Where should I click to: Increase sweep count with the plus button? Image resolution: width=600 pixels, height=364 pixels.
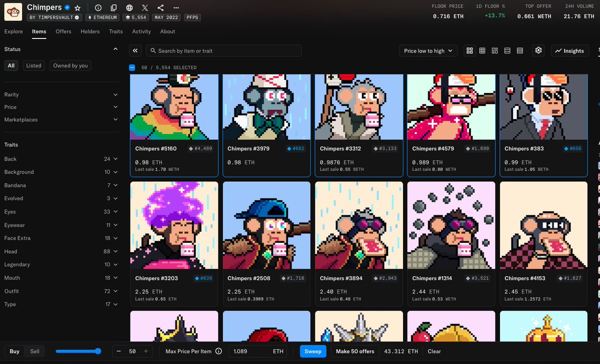pyautogui.click(x=145, y=351)
